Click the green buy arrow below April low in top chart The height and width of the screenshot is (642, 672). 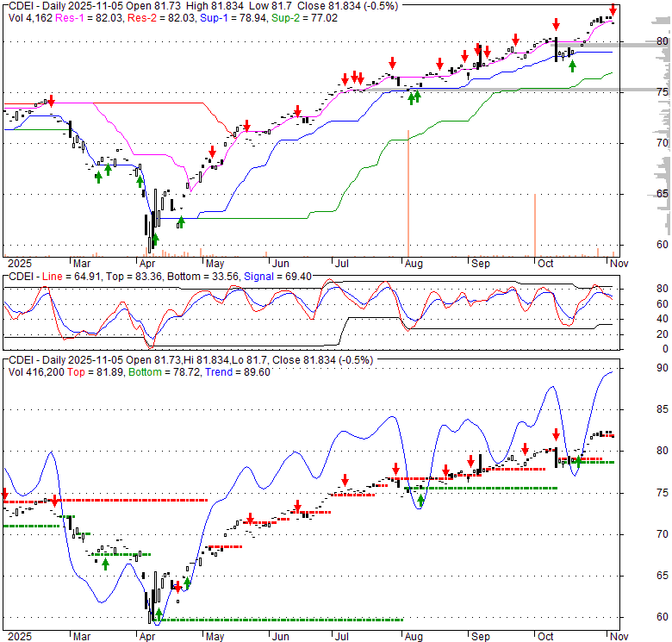tap(155, 239)
